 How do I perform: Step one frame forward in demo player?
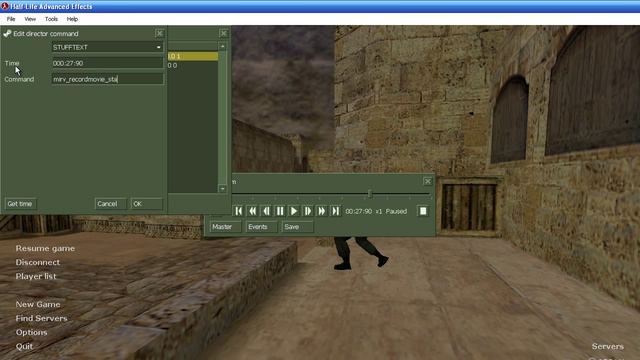click(x=308, y=211)
